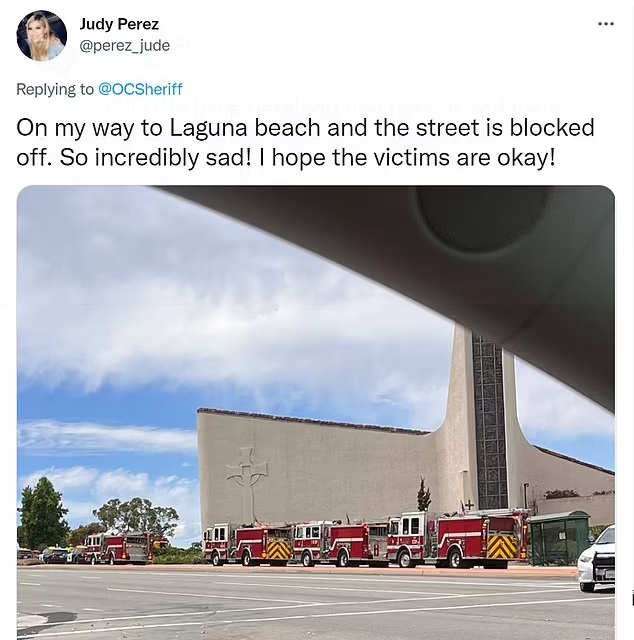Viewport: 634px width, 640px height.
Task: Click the green bus stop shelter
Action: [559, 538]
